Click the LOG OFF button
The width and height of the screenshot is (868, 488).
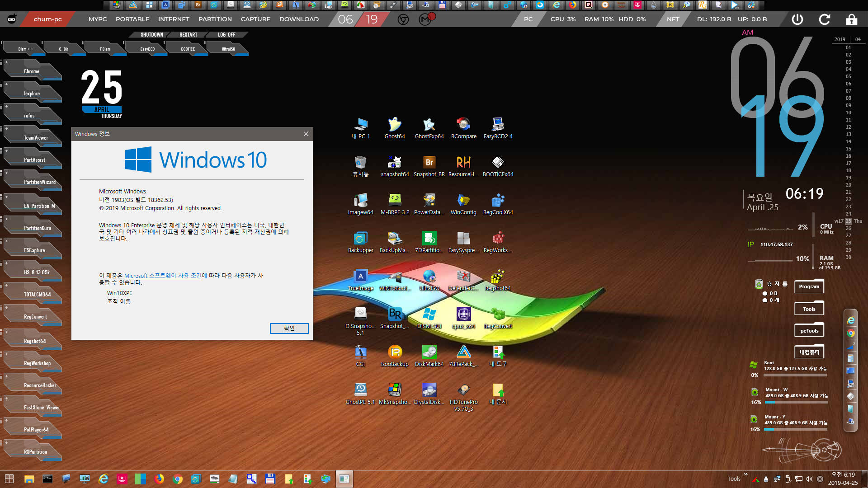click(x=226, y=35)
